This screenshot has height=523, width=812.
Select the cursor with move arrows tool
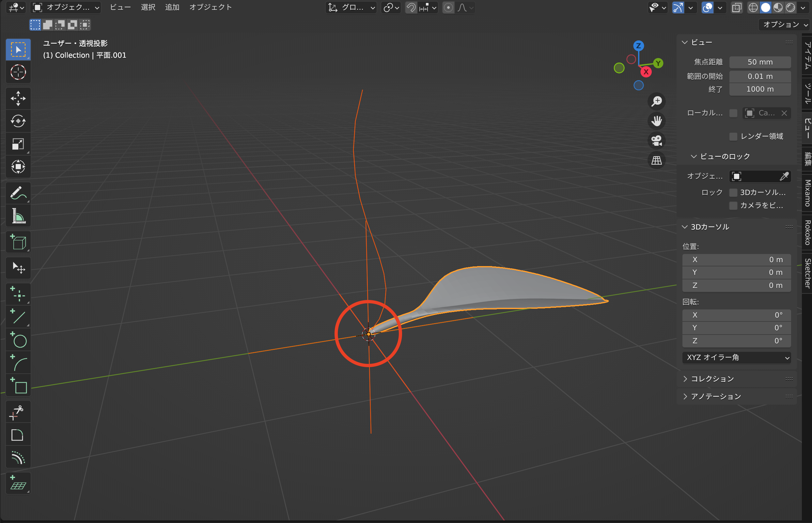coord(18,268)
